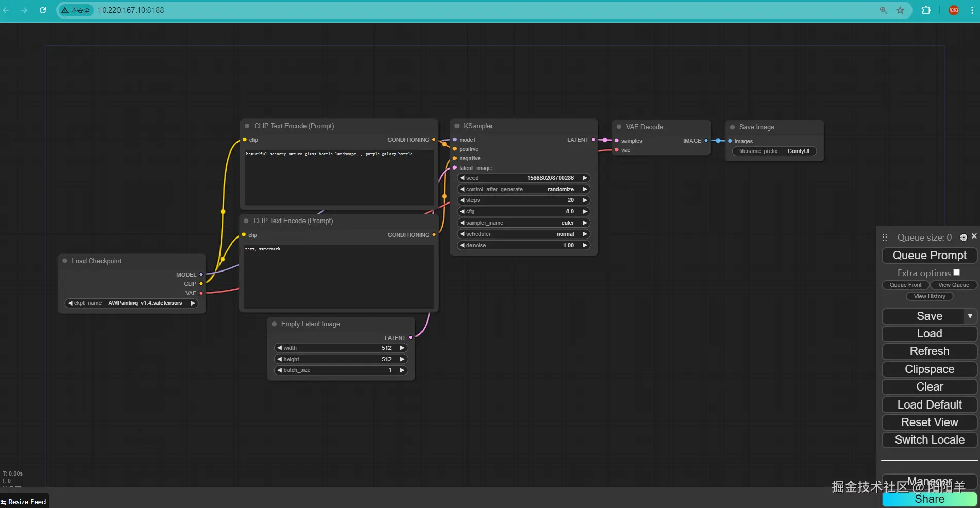Click the VAE Decode IMAGE output connector
This screenshot has width=980, height=508.
click(706, 141)
